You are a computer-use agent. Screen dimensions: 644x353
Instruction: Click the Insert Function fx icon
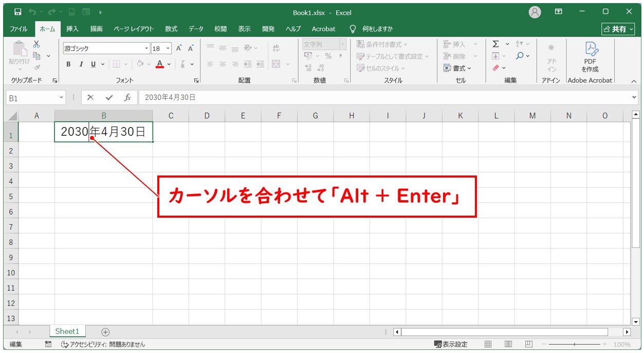(127, 97)
